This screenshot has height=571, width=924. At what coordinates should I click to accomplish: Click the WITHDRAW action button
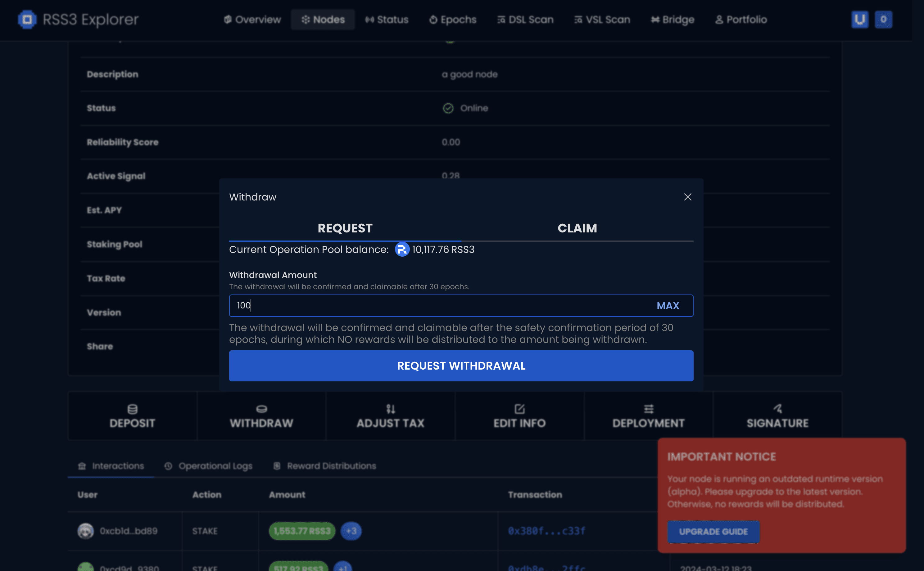click(261, 416)
